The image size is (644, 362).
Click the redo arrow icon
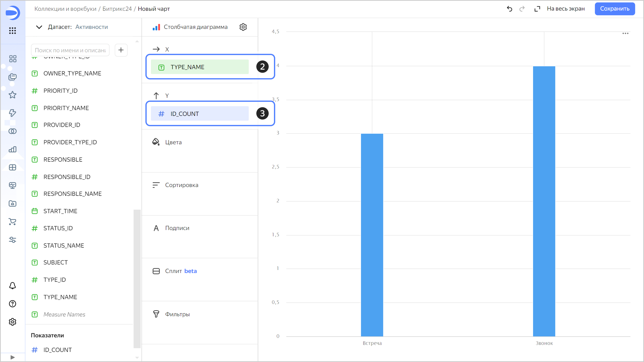[x=522, y=9]
